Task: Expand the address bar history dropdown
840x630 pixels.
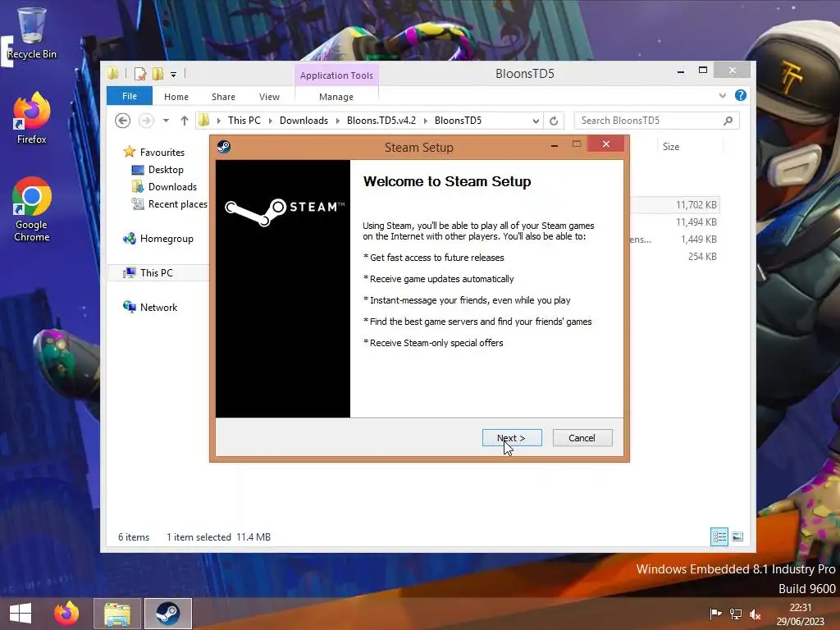Action: click(536, 121)
